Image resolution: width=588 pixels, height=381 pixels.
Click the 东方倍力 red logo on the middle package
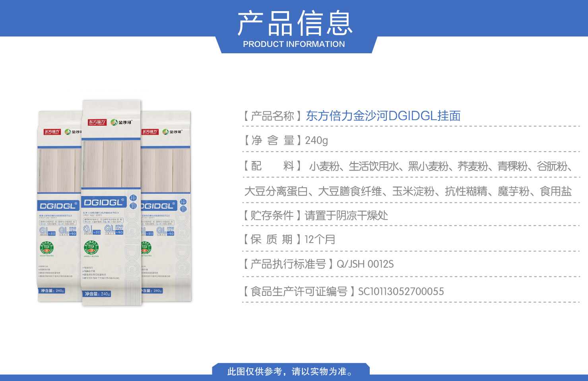coord(97,122)
